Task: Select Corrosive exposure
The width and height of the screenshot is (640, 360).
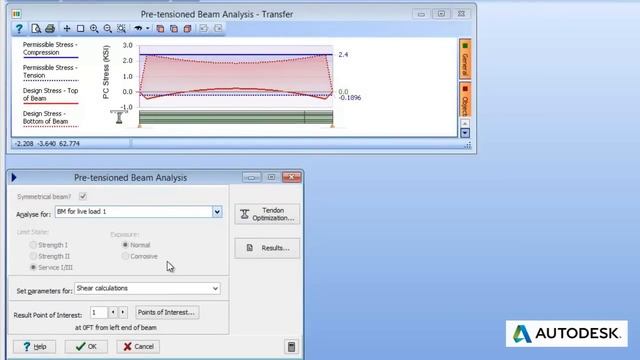Action: [125, 256]
